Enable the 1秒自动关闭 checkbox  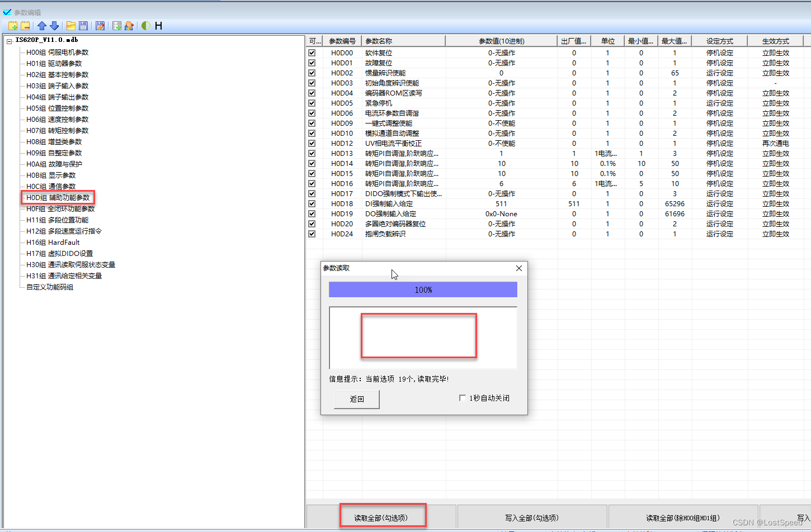pos(463,398)
